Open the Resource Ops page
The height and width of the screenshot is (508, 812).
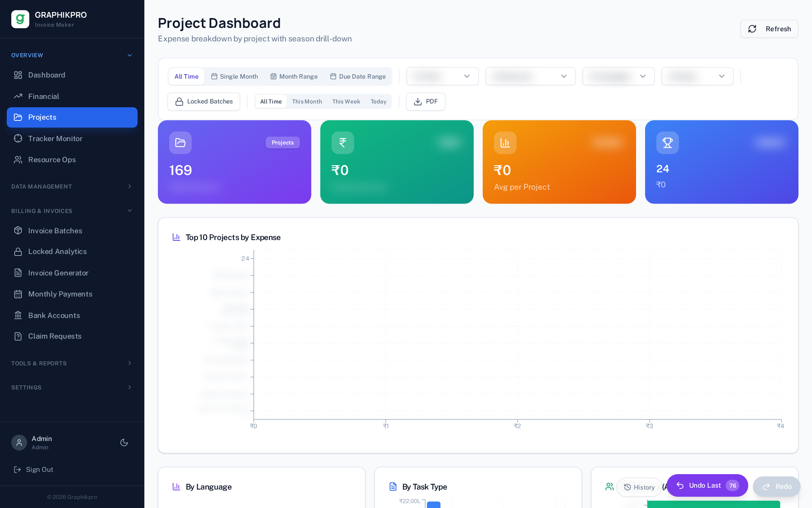(72, 160)
